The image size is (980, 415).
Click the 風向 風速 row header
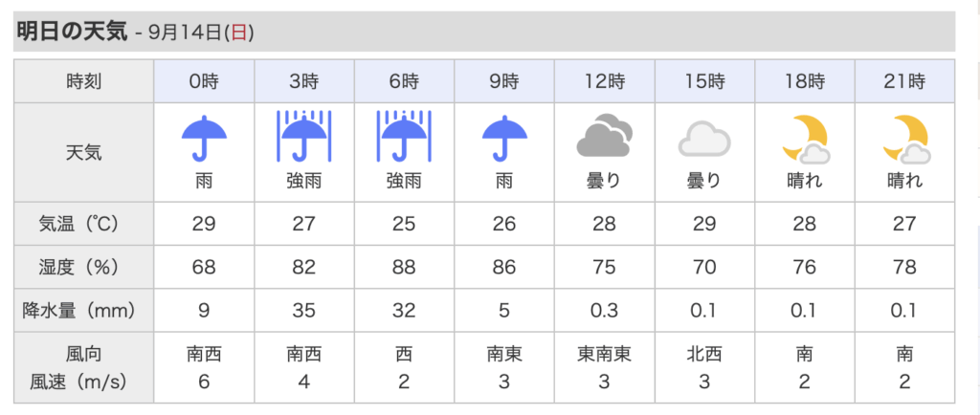84,367
